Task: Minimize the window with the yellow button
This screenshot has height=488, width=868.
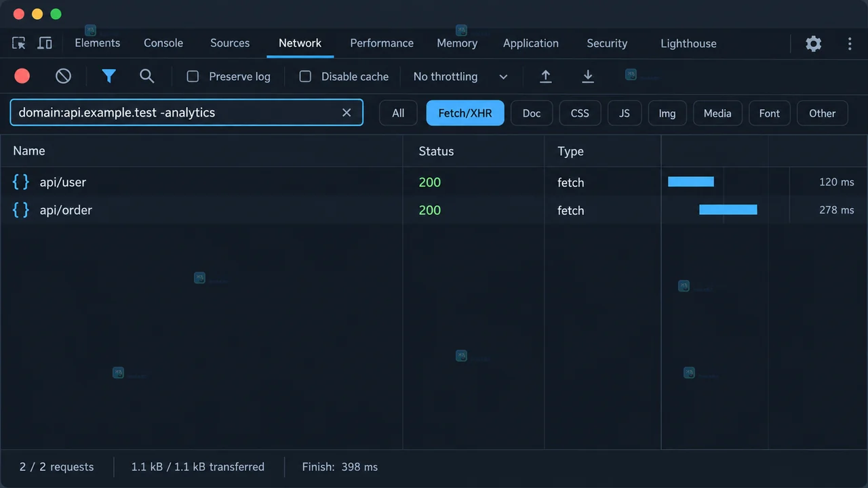Action: (x=37, y=14)
